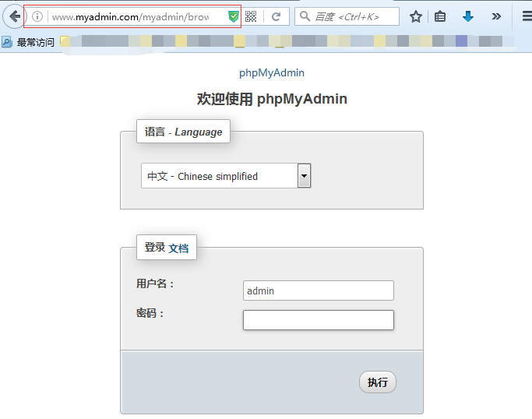Submit login with the 执行 button

(378, 382)
